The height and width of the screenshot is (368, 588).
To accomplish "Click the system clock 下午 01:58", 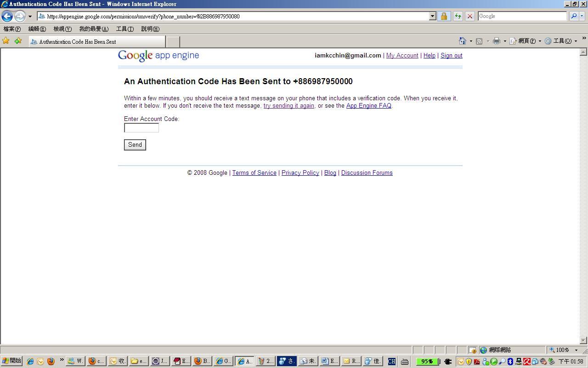I will [571, 362].
